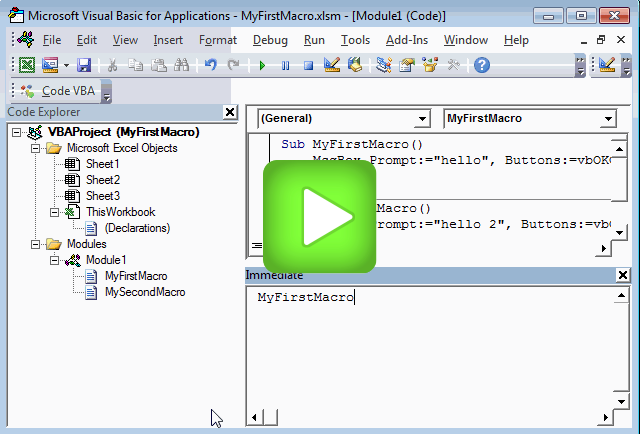
Task: Click the Copy toolbar icon
Action: click(x=135, y=65)
